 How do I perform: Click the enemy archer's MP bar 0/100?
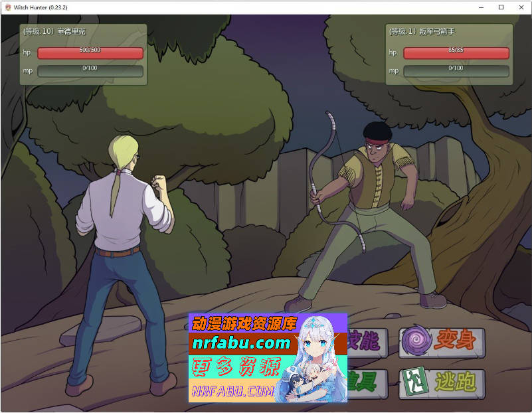click(456, 70)
